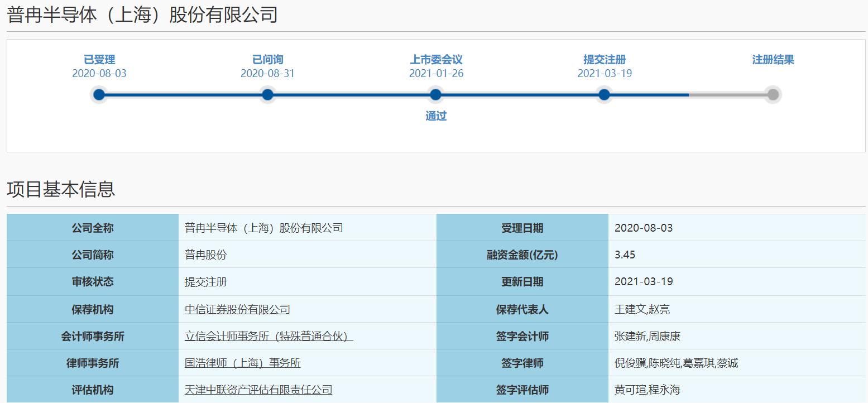The image size is (868, 403).
Task: Click the grey 注册结果 timeline dot
Action: point(773,95)
